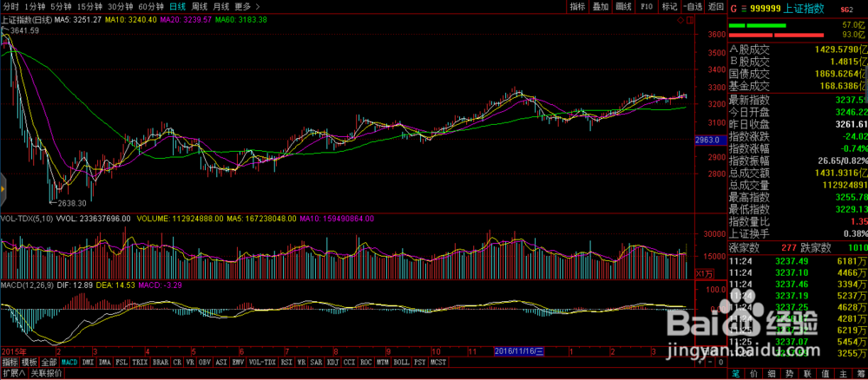Expand the 扩展 panel
This screenshot has height=380, width=868.
tap(13, 373)
